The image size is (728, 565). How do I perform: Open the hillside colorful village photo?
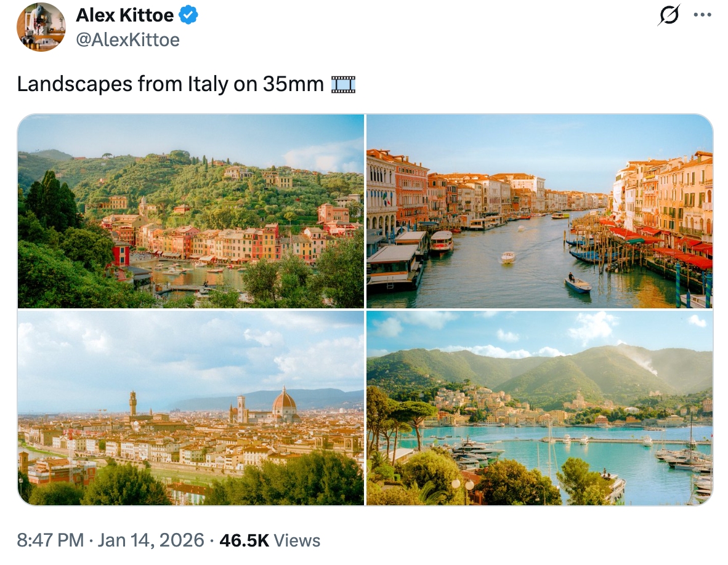[x=191, y=211]
